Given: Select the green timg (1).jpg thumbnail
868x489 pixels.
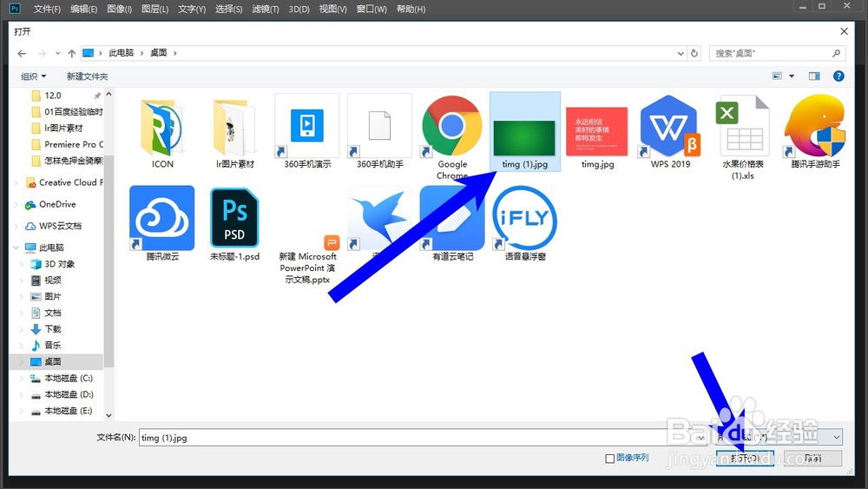Looking at the screenshot, I should (525, 133).
